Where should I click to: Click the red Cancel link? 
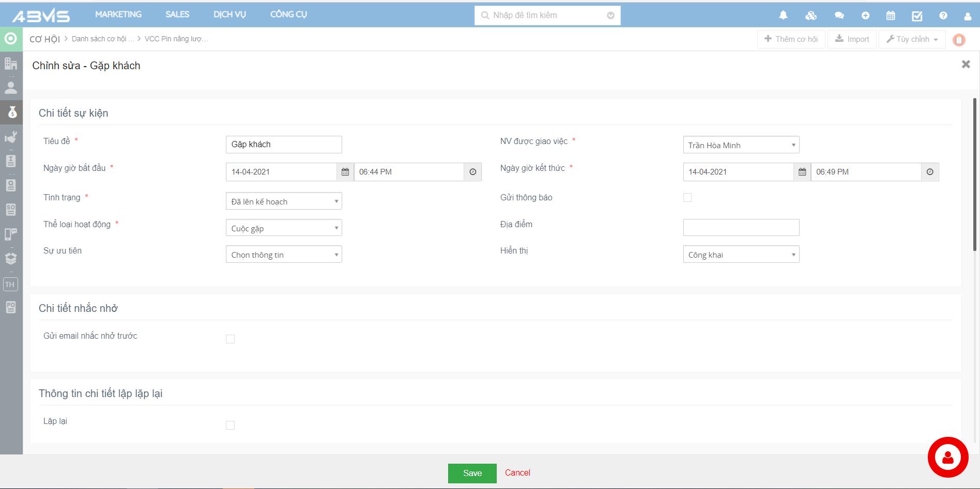517,472
